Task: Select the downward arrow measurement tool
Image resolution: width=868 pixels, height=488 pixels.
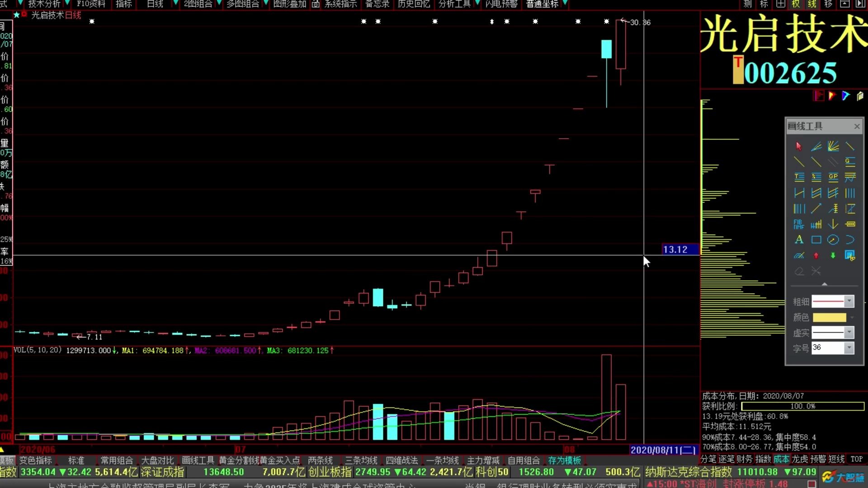Action: [x=833, y=224]
